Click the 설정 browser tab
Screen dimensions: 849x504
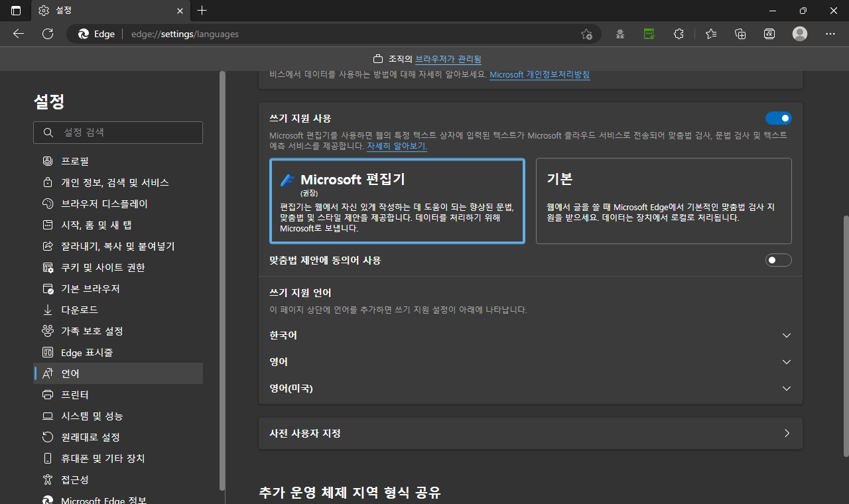(111, 11)
